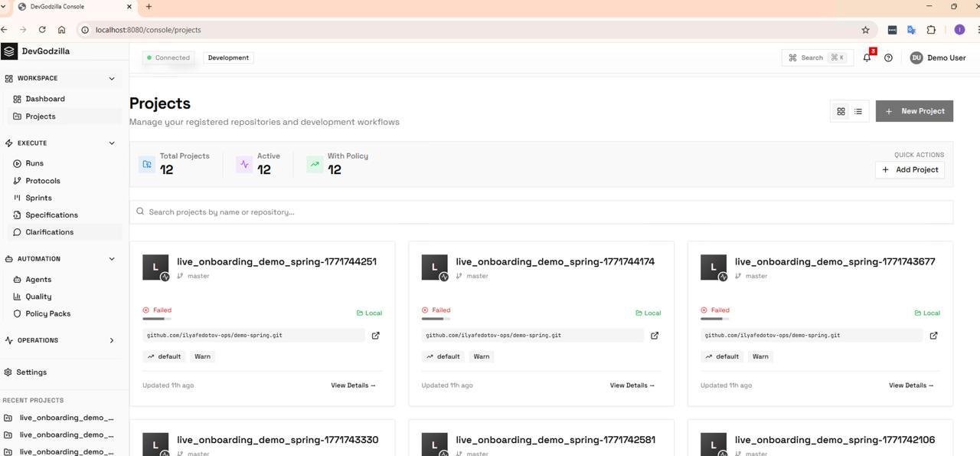The height and width of the screenshot is (456, 980).
Task: Open external repo link for project 1771743677
Action: (933, 336)
